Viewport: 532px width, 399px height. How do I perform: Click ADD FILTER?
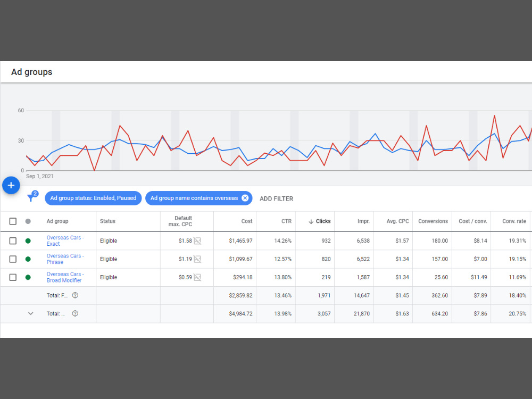[x=277, y=199]
